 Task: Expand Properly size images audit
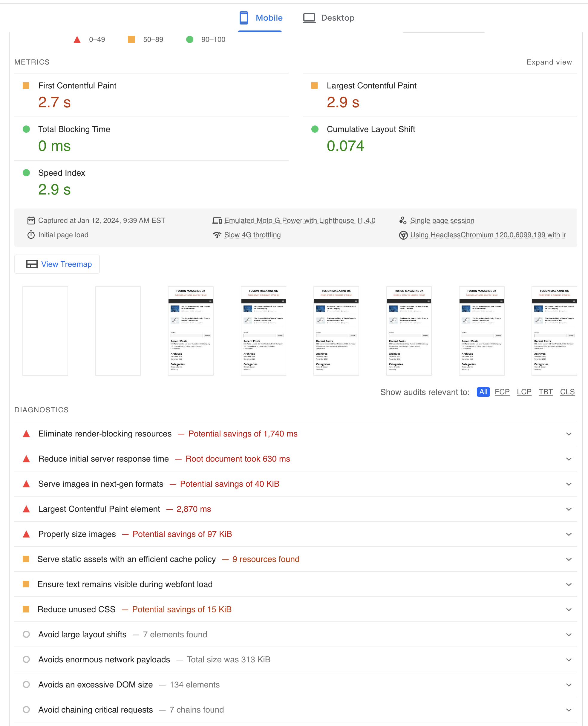click(x=295, y=534)
